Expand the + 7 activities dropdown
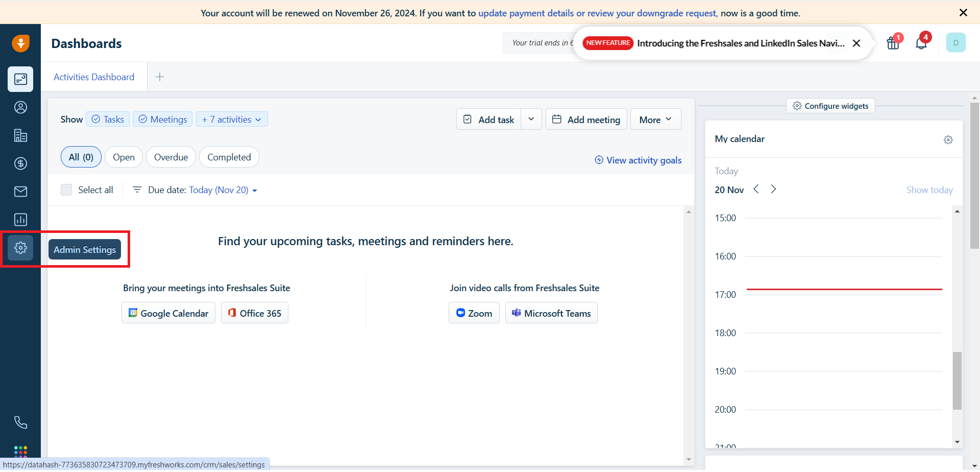The height and width of the screenshot is (472, 980). 232,120
